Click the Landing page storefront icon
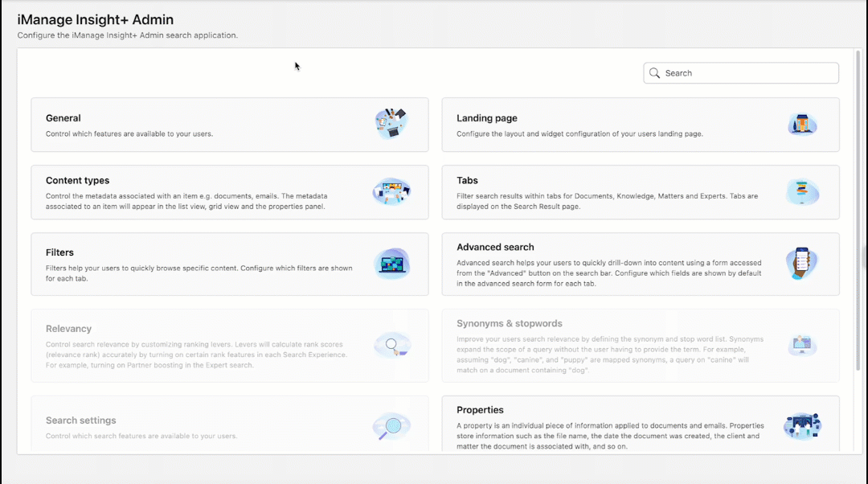 801,124
